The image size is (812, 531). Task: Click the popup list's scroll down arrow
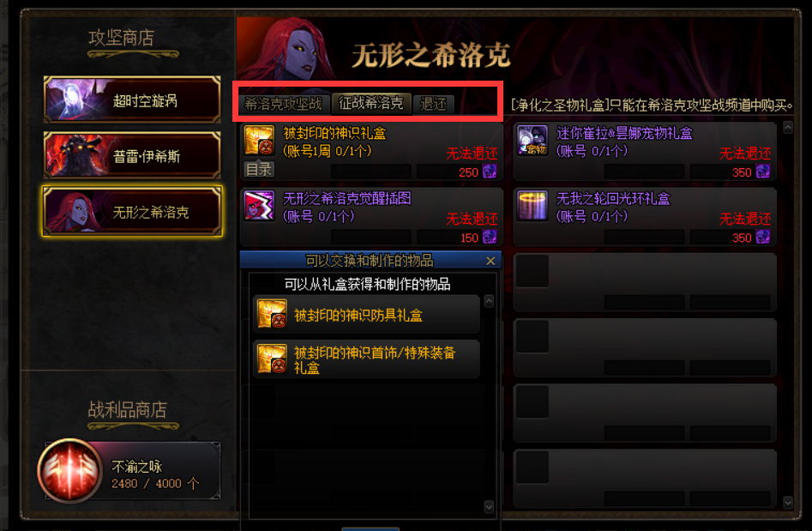coord(489,507)
